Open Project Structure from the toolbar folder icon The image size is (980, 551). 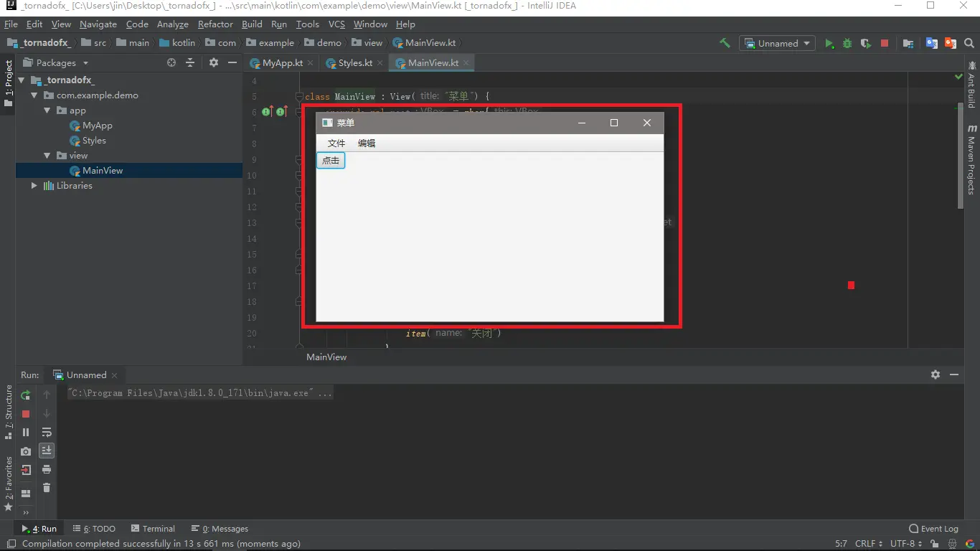pyautogui.click(x=908, y=43)
